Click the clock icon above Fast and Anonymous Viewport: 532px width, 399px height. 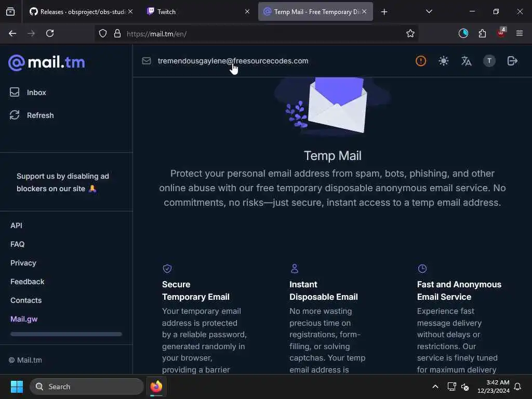click(422, 269)
